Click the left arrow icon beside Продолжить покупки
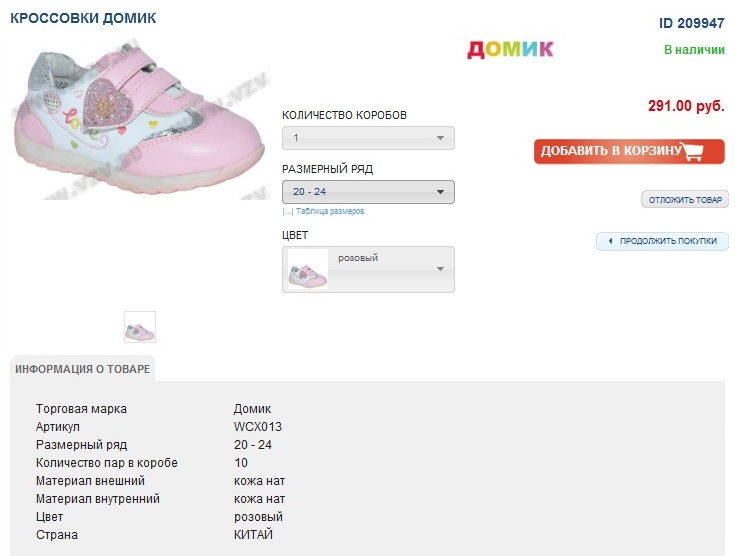Viewport: 735px width, 556px height. click(x=609, y=241)
